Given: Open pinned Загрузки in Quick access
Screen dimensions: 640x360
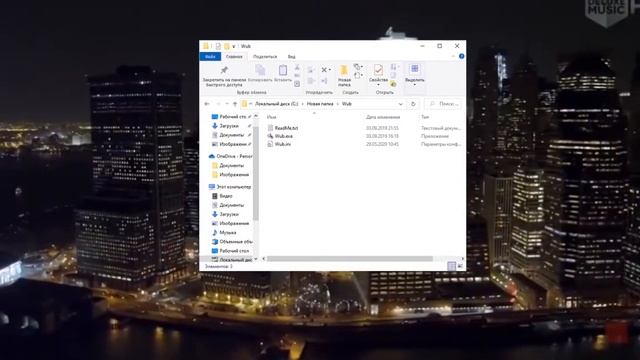Looking at the screenshot, I should click(229, 126).
